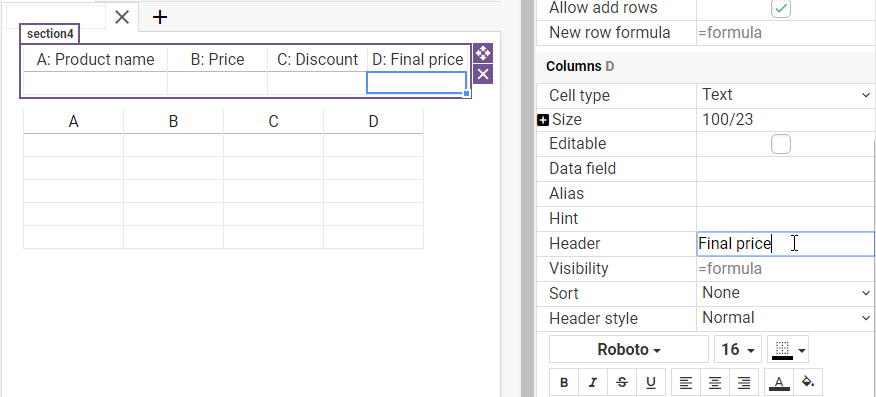
Task: Select the C: Discount column header
Action: [317, 59]
